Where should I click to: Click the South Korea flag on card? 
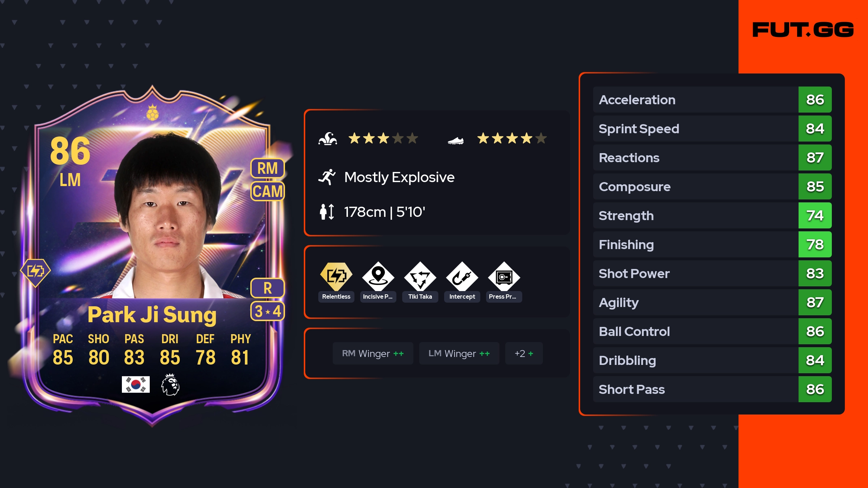(136, 384)
